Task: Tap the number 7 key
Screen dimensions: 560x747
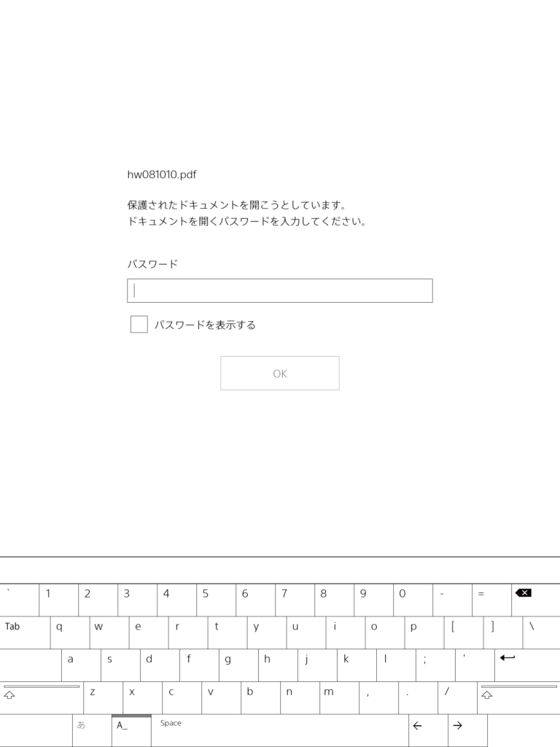Action: (x=295, y=600)
